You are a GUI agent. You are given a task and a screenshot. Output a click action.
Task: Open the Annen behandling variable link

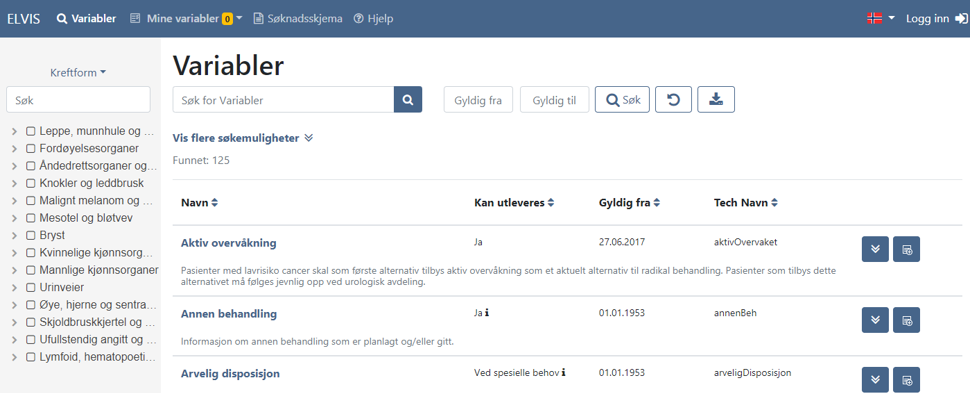[x=228, y=314]
